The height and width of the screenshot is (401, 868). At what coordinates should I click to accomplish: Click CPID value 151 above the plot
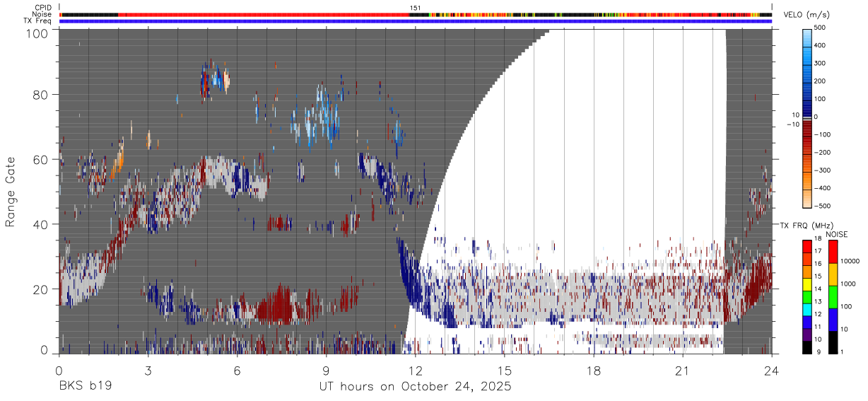pos(415,8)
